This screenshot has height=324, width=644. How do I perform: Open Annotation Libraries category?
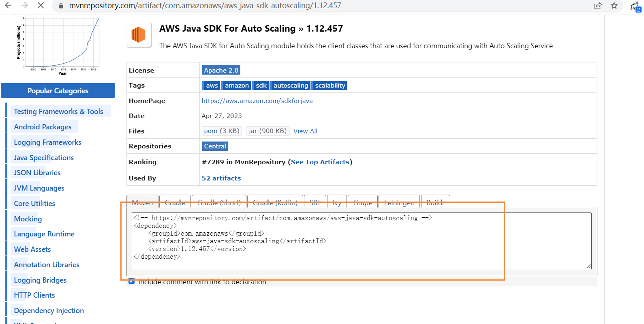[47, 264]
